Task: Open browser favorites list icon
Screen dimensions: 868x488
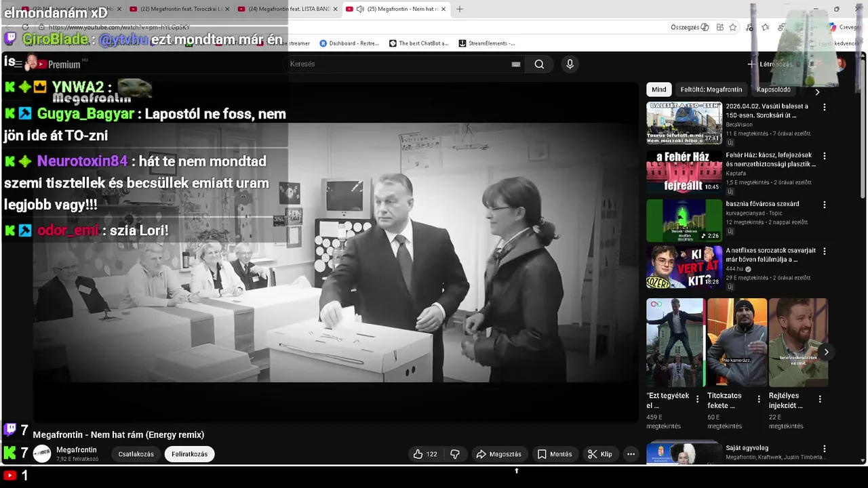Action: (x=766, y=27)
